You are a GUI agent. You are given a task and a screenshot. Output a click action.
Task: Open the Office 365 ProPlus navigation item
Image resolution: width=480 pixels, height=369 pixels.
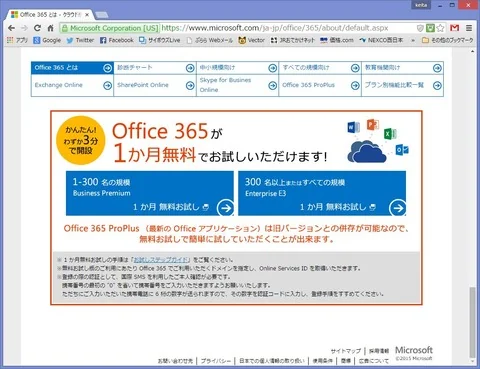click(320, 85)
